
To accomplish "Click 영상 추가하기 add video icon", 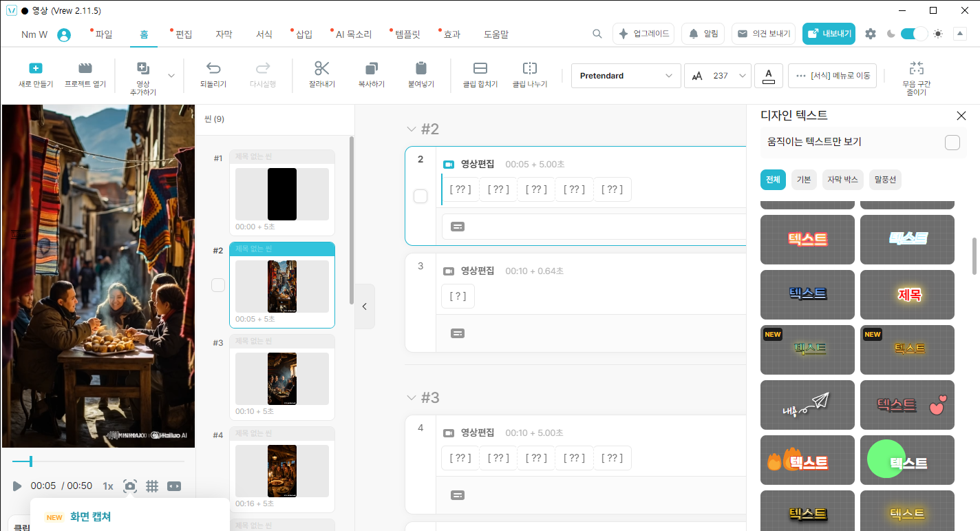I will (x=143, y=68).
